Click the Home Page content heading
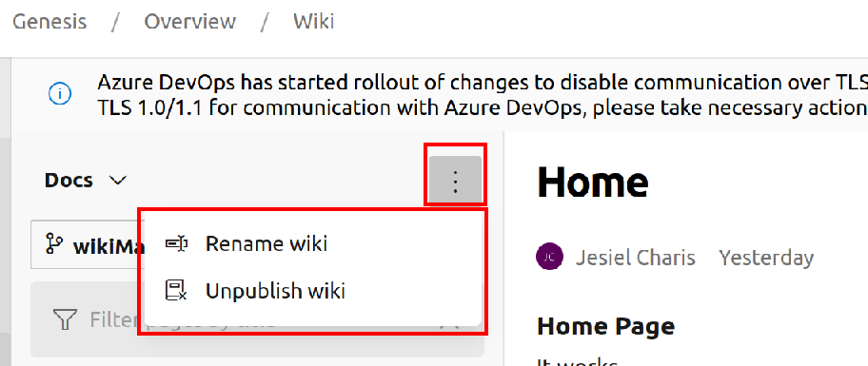Viewport: 868px width, 366px height. 606,326
